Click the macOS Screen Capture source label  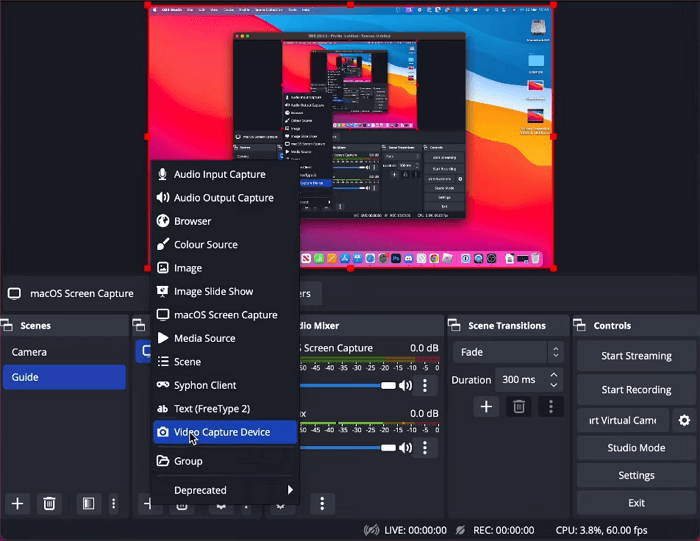82,293
